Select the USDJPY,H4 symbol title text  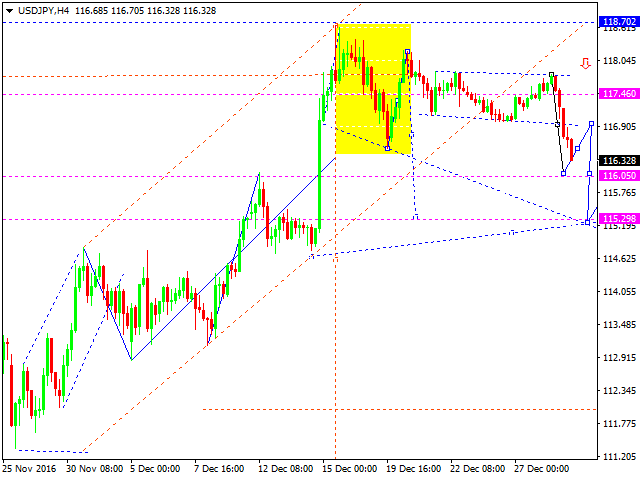(x=43, y=11)
